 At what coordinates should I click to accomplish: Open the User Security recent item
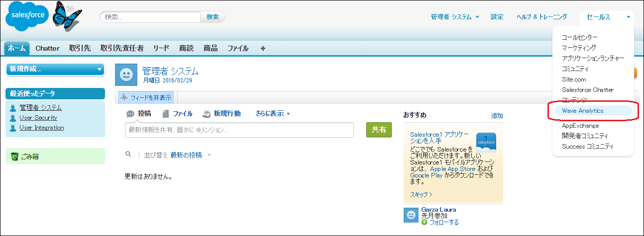click(x=38, y=118)
